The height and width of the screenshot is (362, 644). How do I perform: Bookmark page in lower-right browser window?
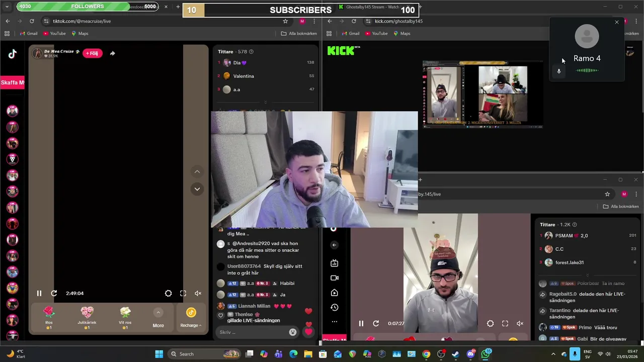coord(607,194)
